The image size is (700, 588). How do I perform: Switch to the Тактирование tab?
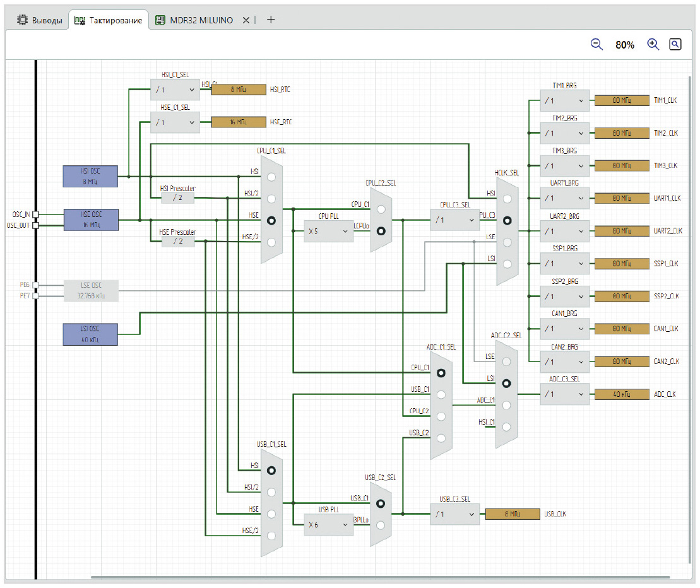[x=109, y=20]
